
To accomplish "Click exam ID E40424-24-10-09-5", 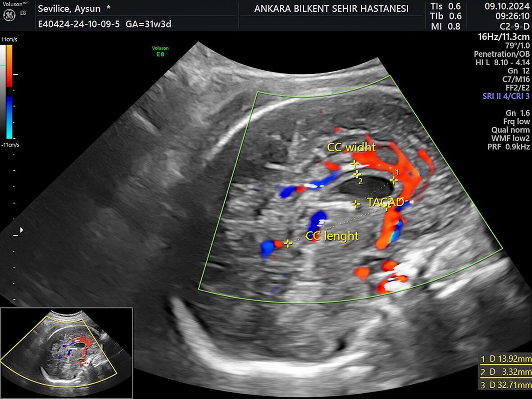I will 79,24.
